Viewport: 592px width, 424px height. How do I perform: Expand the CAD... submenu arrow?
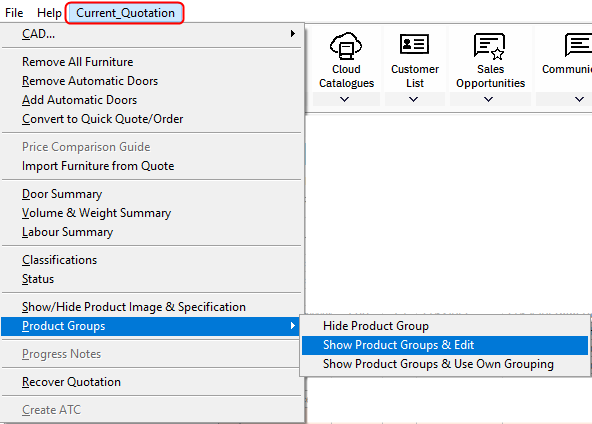(x=293, y=34)
